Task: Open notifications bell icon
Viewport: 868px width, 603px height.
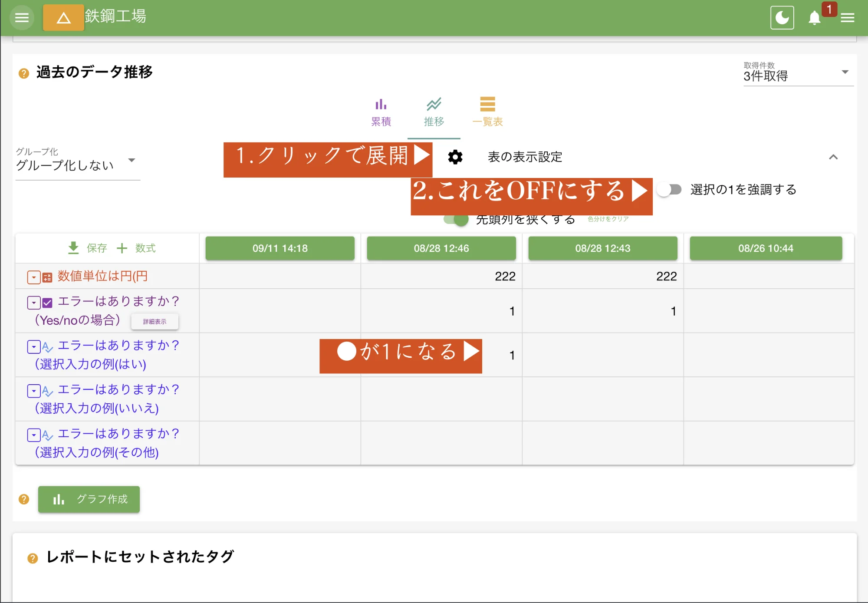Action: 814,18
